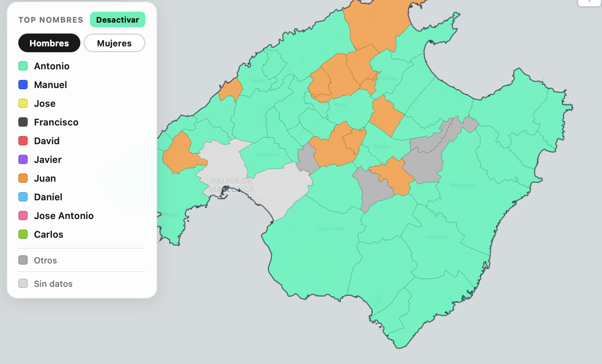The width and height of the screenshot is (602, 364).
Task: Click the Sin datos legend entry
Action: tap(53, 284)
